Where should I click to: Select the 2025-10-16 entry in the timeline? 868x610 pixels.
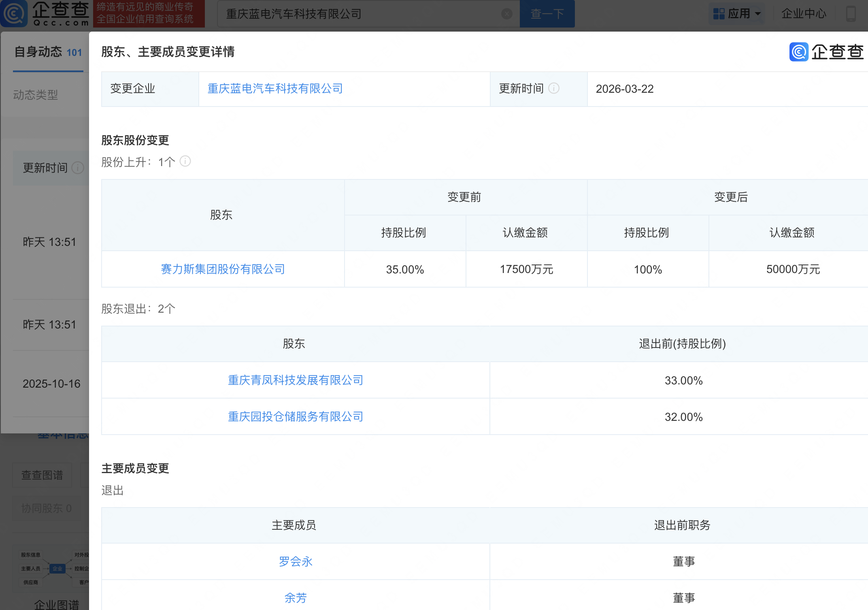point(51,383)
